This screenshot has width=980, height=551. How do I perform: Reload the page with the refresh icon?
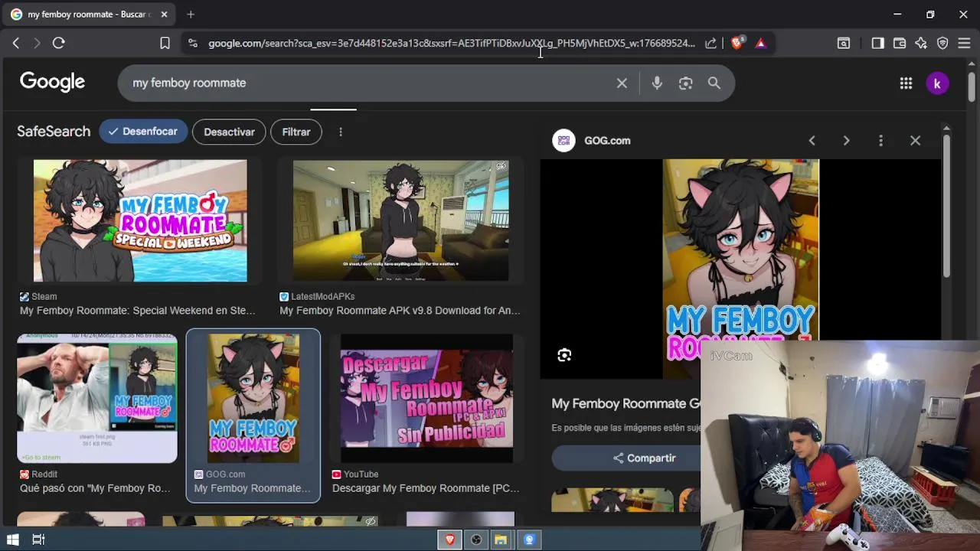pos(58,44)
